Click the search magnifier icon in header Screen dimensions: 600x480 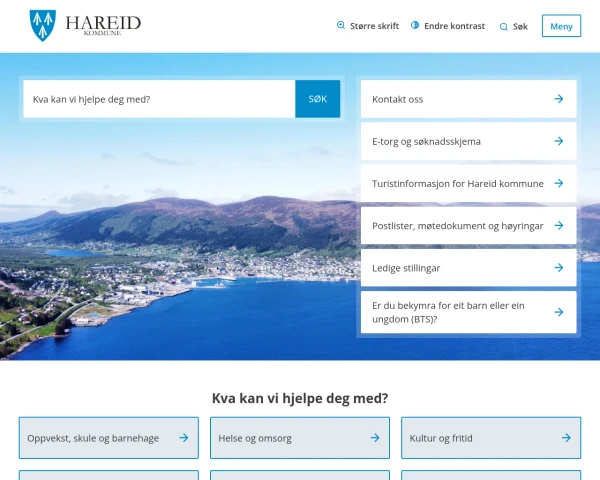pos(504,26)
